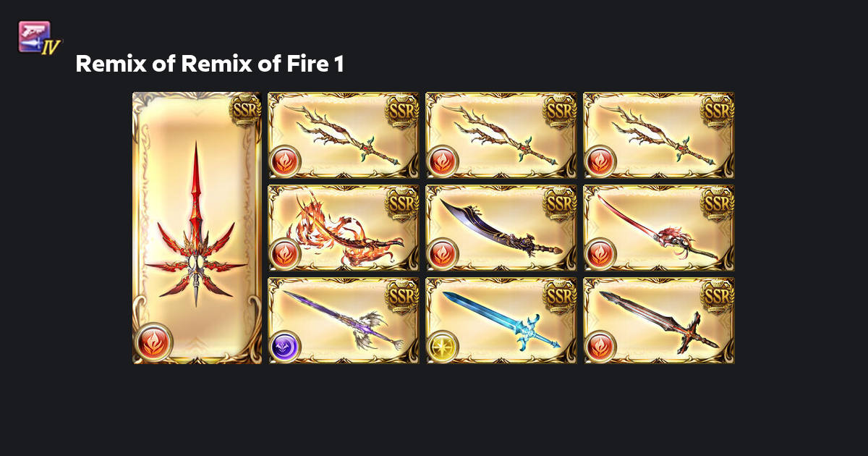
Task: Click the fire element icon on the red spear
Action: 154,340
